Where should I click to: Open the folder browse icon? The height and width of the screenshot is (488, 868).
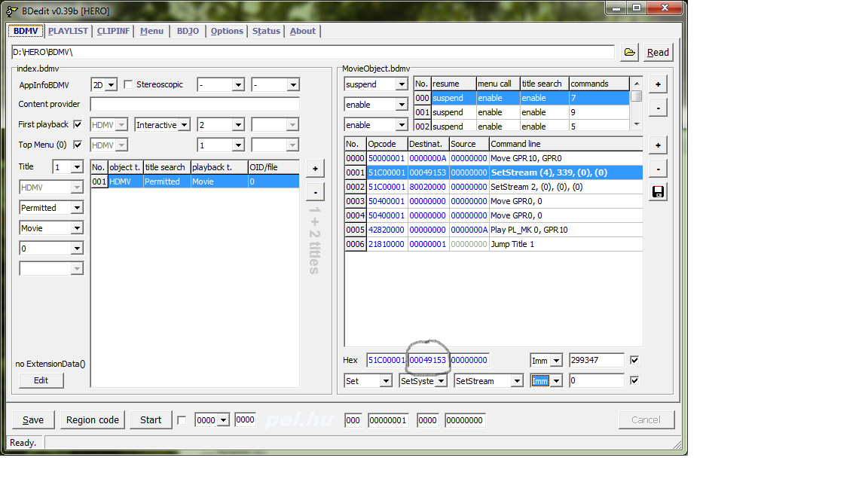pos(629,52)
